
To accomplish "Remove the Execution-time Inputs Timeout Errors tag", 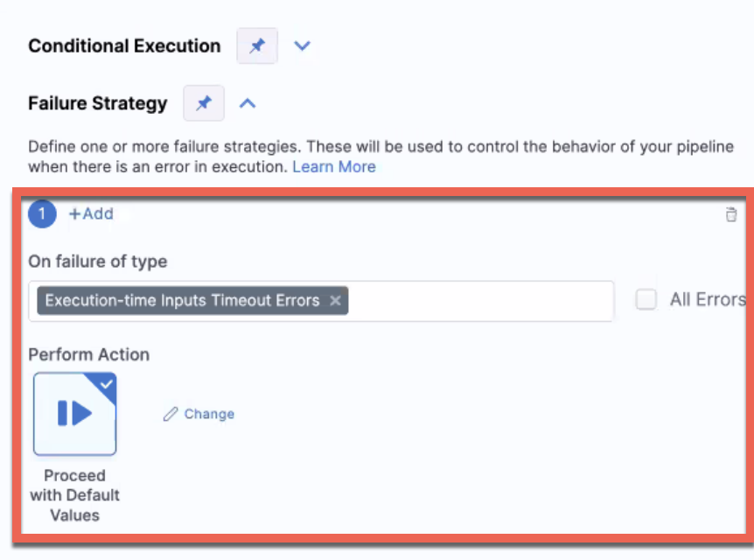I will click(335, 300).
